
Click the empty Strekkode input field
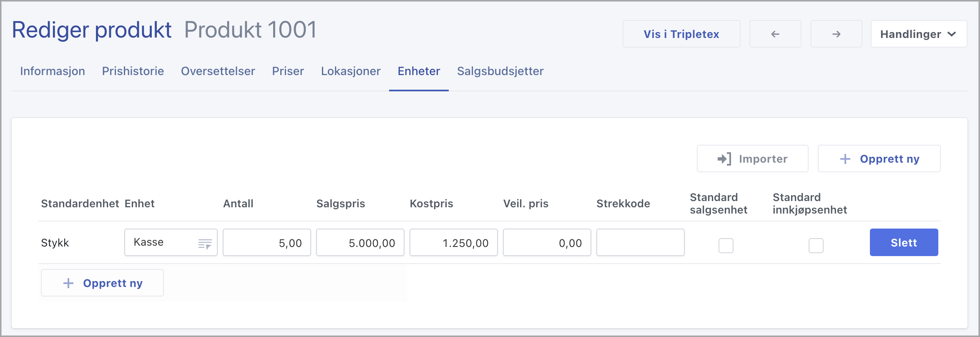tap(640, 243)
